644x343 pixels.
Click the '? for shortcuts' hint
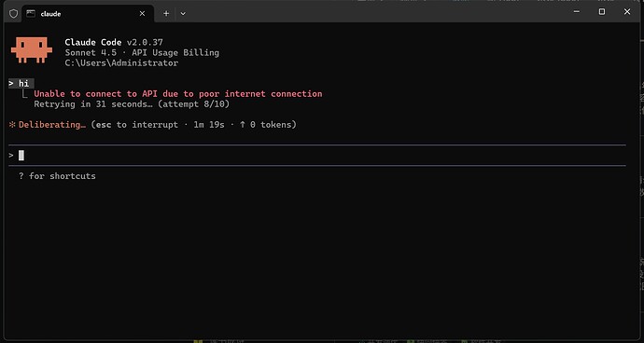57,176
